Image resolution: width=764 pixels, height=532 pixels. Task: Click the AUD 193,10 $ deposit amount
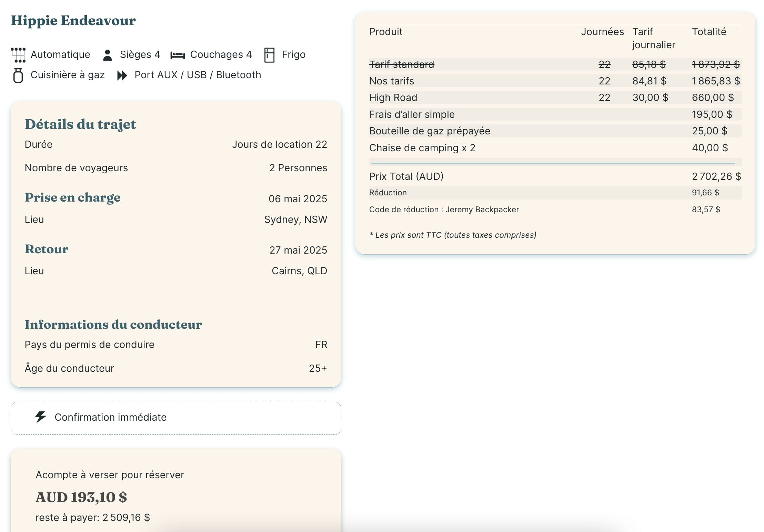point(81,497)
